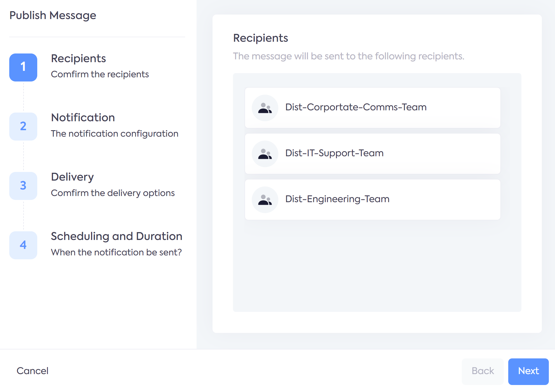555x392 pixels.
Task: Click 'When the notification be sent?' text
Action: pyautogui.click(x=116, y=253)
